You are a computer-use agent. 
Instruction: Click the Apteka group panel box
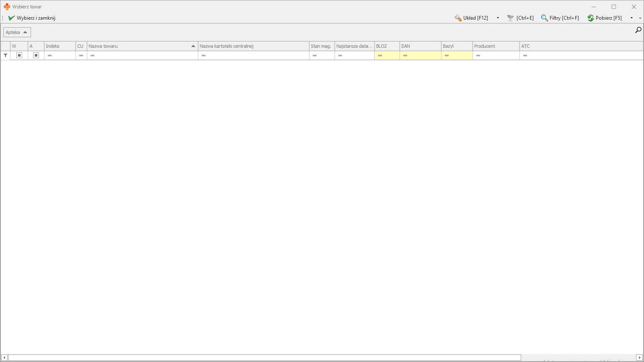(x=17, y=32)
